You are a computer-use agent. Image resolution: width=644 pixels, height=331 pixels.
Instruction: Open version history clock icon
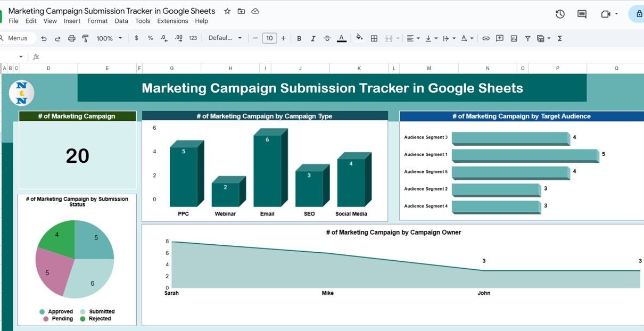coord(560,14)
